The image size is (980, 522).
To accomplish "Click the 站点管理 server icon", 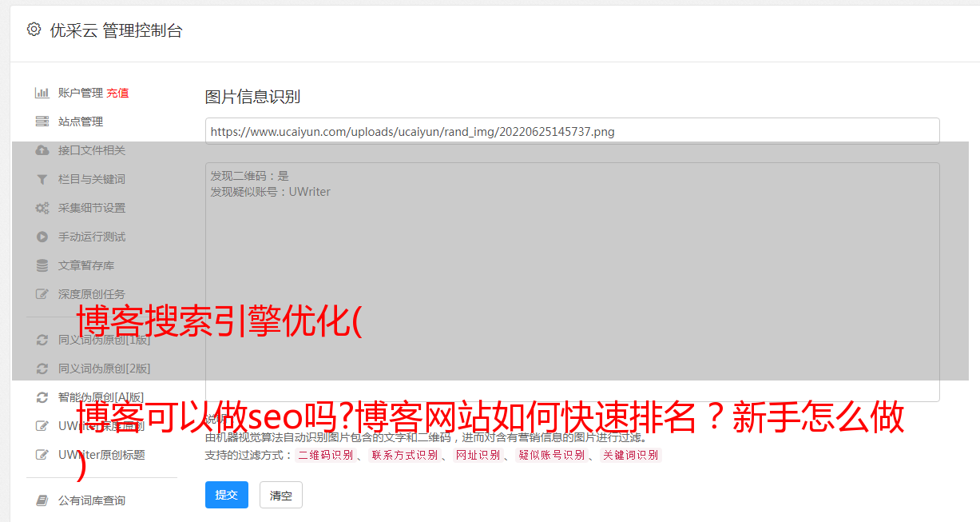I will coord(42,122).
